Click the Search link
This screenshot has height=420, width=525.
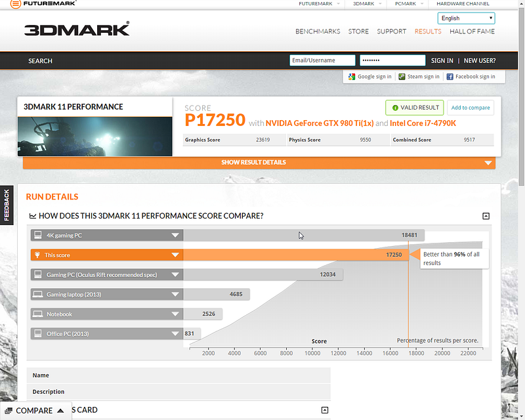(40, 61)
